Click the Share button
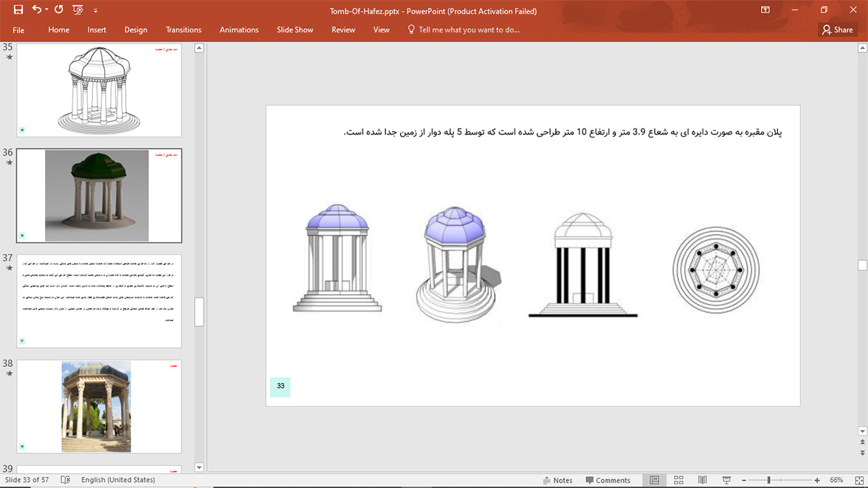Screen dimensions: 868x488 coord(838,30)
